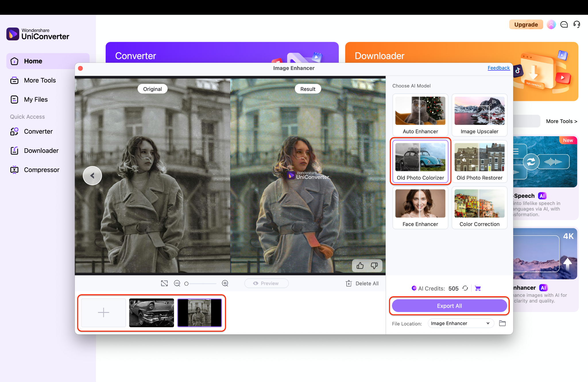The width and height of the screenshot is (588, 382).
Task: Open the user account avatar
Action: tap(551, 24)
